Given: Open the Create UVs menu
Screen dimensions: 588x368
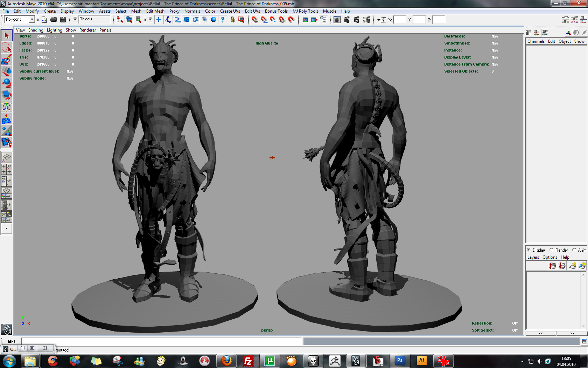Looking at the screenshot, I should [x=230, y=11].
